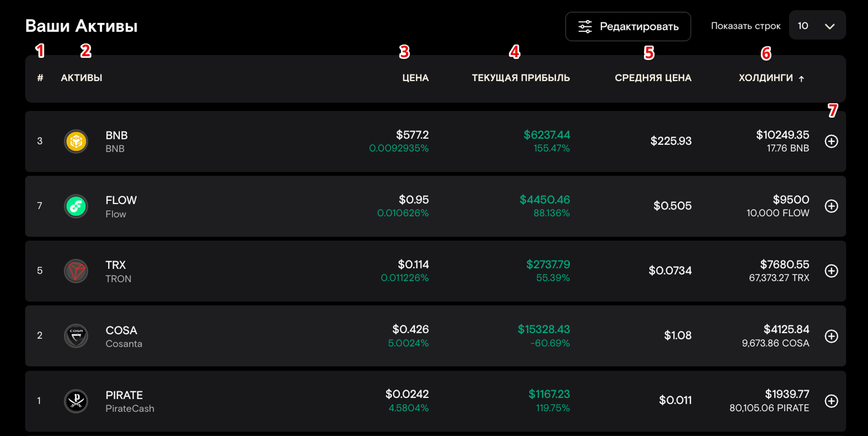This screenshot has width=868, height=436.
Task: Sort by the Цена column header
Action: pyautogui.click(x=415, y=78)
